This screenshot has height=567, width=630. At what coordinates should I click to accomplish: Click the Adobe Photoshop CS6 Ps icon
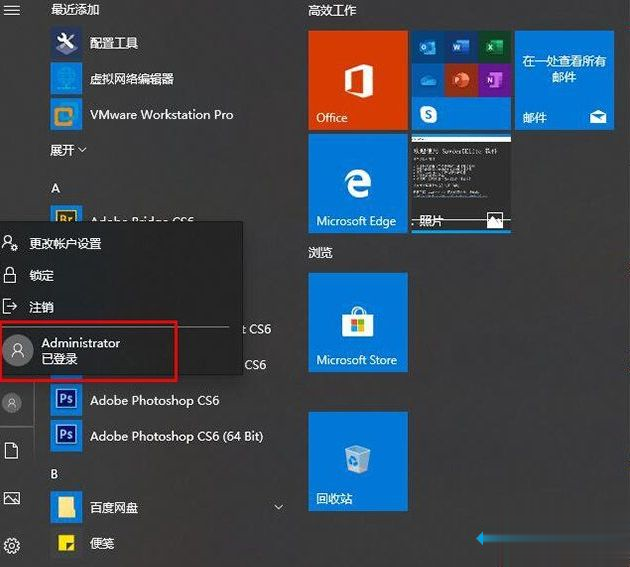[66, 400]
